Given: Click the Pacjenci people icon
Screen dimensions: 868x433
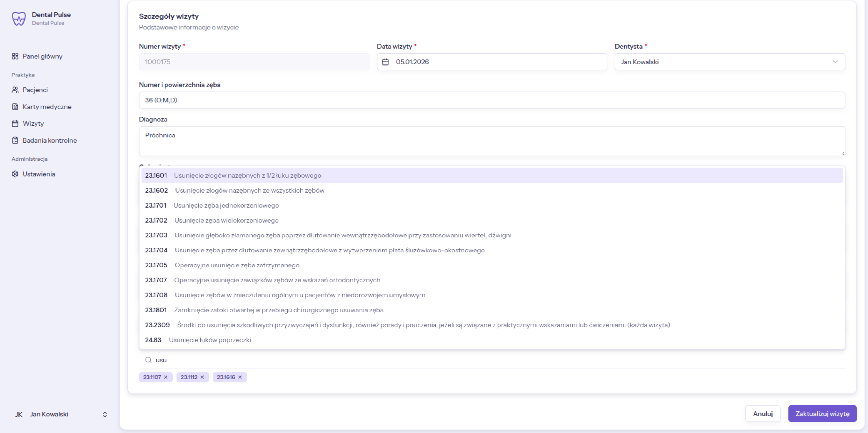Looking at the screenshot, I should point(15,90).
